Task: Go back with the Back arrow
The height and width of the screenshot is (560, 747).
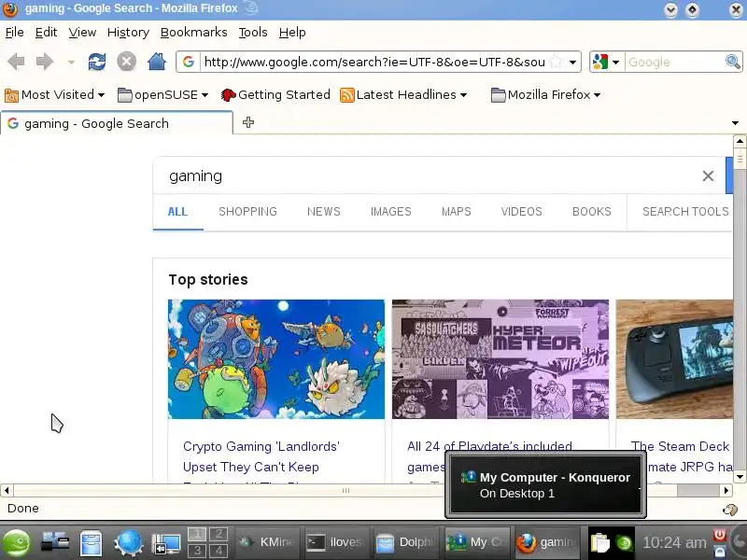Action: click(17, 62)
